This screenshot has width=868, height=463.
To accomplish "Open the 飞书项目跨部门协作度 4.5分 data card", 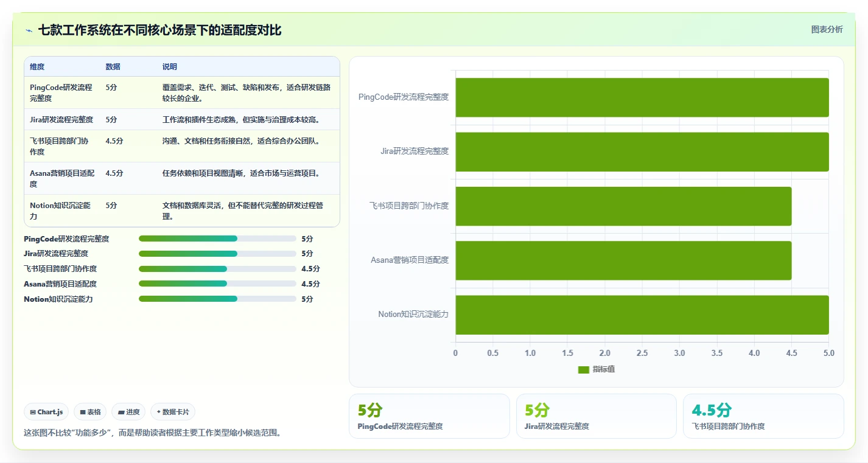I will 763,416.
